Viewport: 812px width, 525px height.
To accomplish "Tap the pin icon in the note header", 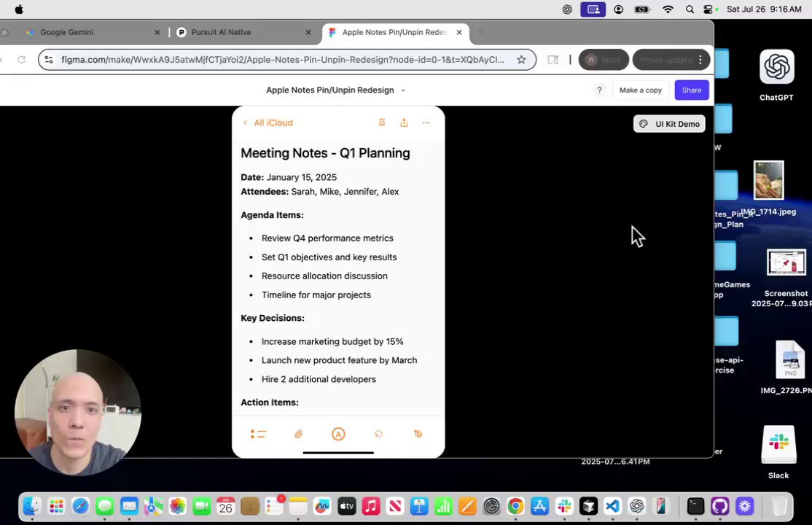I will (x=382, y=122).
